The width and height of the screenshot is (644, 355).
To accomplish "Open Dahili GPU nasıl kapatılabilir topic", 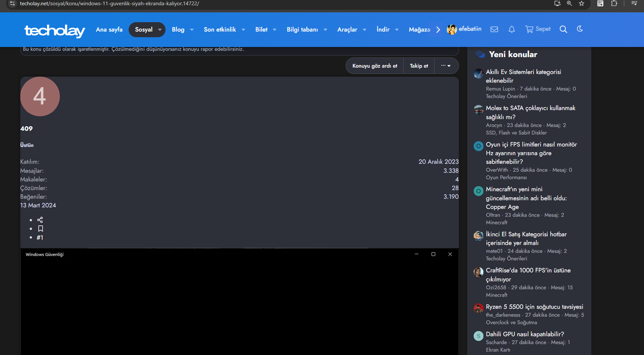I will 525,334.
